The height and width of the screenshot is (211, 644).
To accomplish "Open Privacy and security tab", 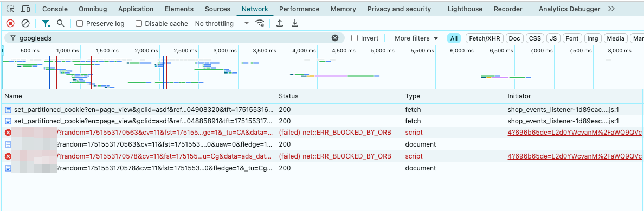I will pyautogui.click(x=399, y=9).
